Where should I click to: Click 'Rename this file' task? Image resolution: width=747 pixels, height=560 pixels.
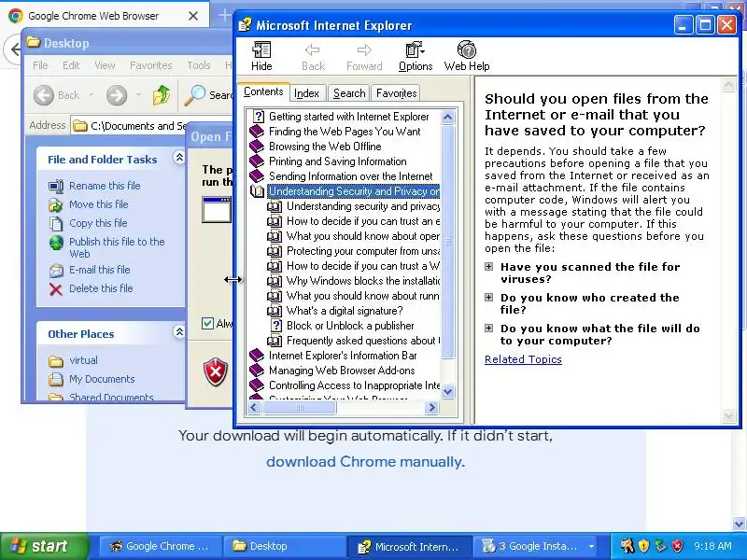point(105,186)
